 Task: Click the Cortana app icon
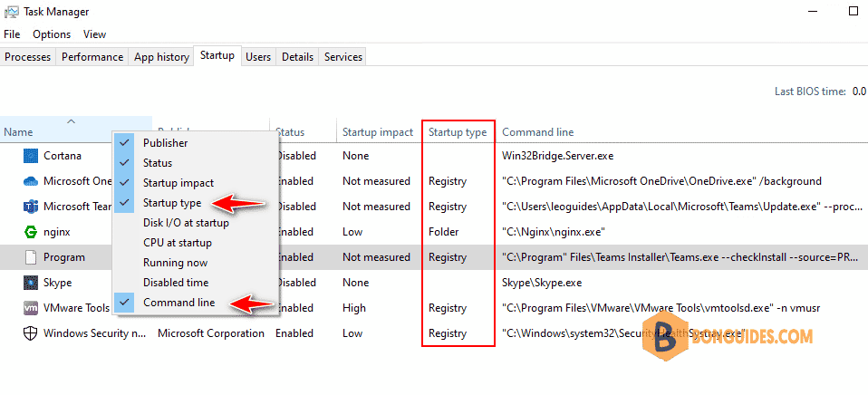[x=30, y=156]
